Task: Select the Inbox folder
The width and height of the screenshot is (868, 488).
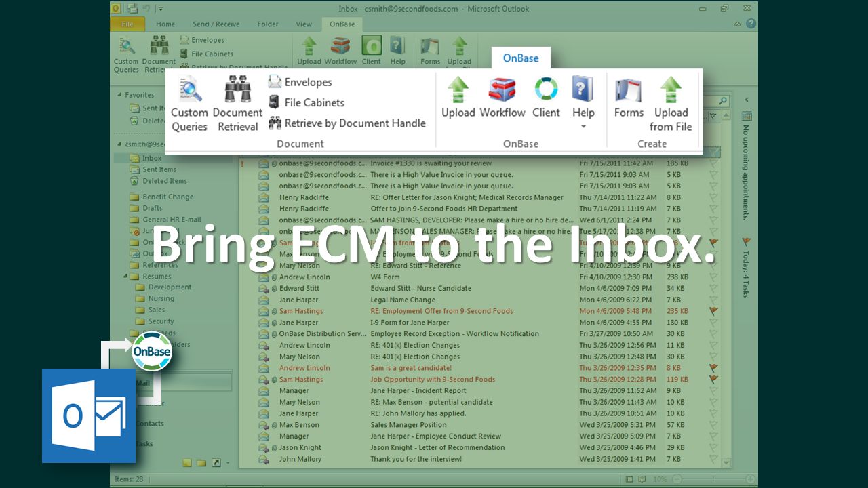Action: pyautogui.click(x=152, y=158)
